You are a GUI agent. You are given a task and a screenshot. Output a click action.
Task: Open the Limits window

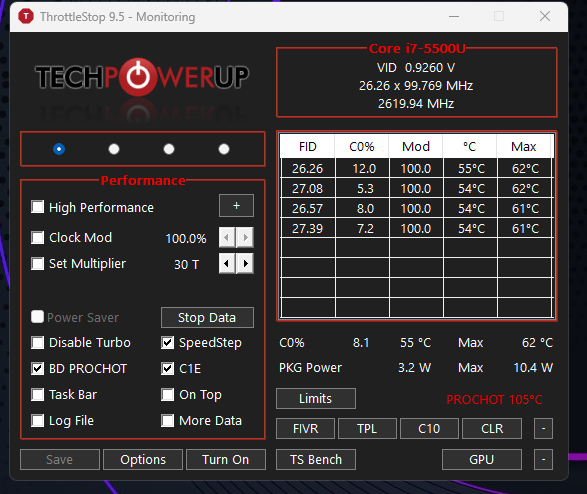(x=316, y=399)
